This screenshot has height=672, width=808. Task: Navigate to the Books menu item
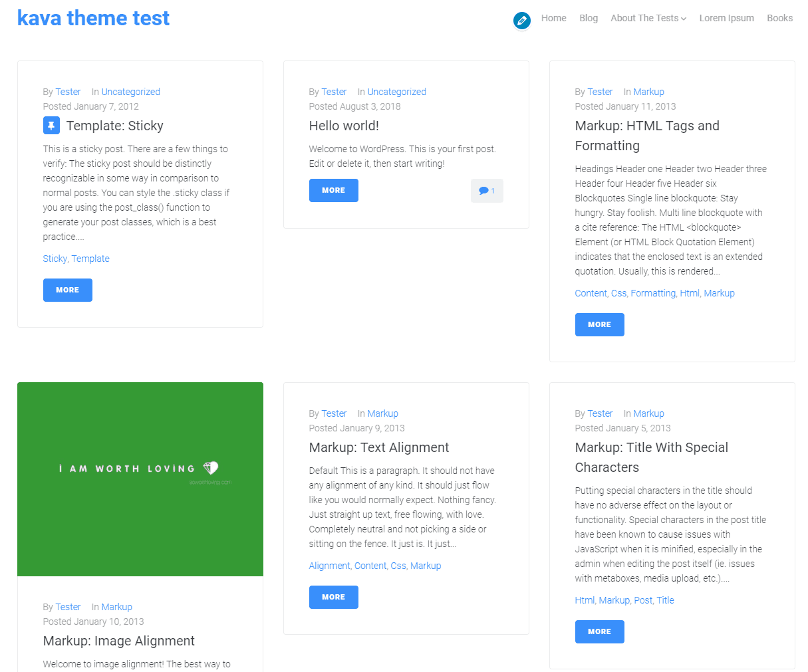point(779,18)
